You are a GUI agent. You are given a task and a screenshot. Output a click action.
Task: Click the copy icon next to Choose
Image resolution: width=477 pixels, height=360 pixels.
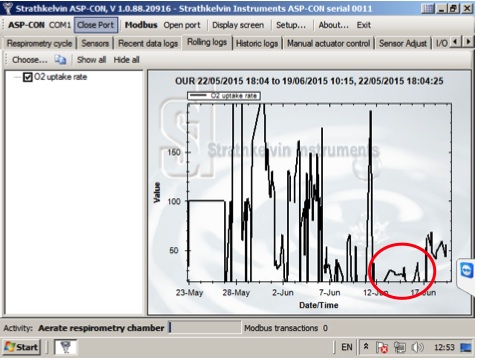60,60
